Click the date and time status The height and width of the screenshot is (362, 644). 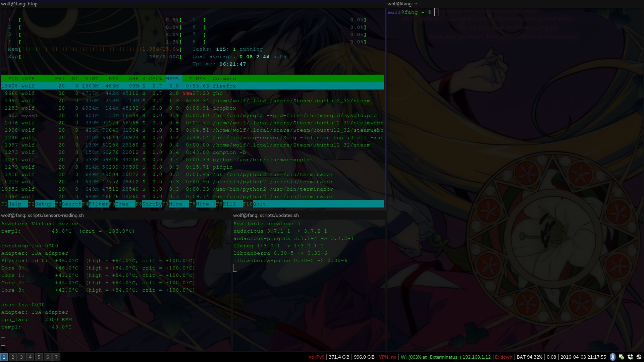pyautogui.click(x=583, y=357)
